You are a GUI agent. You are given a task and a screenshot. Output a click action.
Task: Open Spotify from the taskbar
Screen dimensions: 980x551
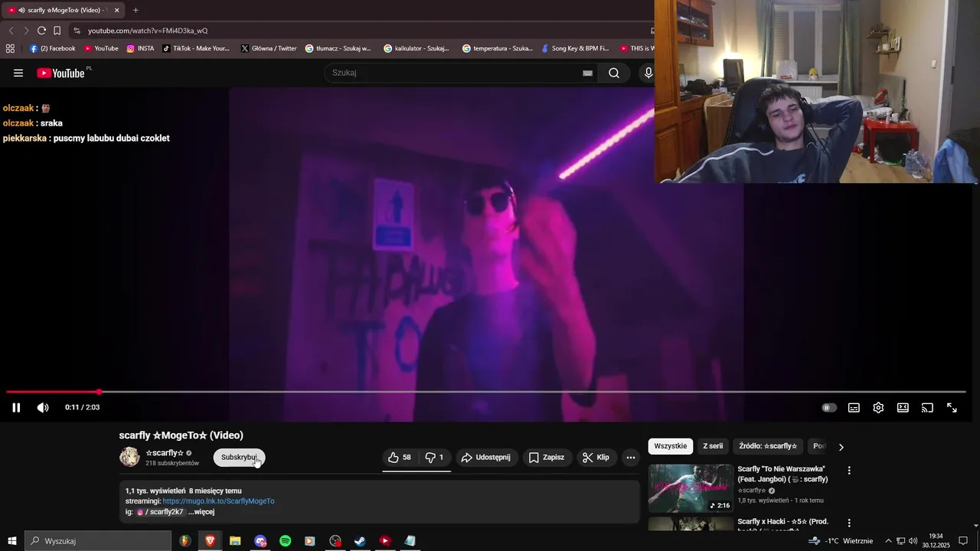(285, 541)
